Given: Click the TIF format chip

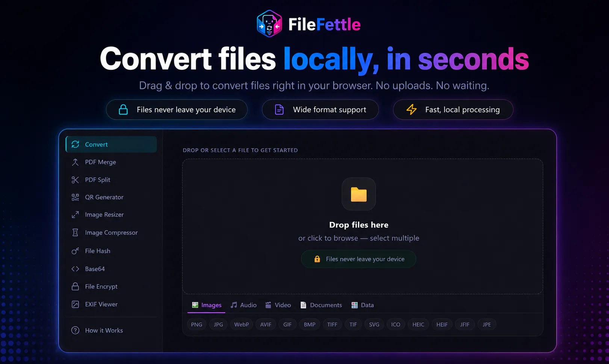Looking at the screenshot, I should 353,325.
